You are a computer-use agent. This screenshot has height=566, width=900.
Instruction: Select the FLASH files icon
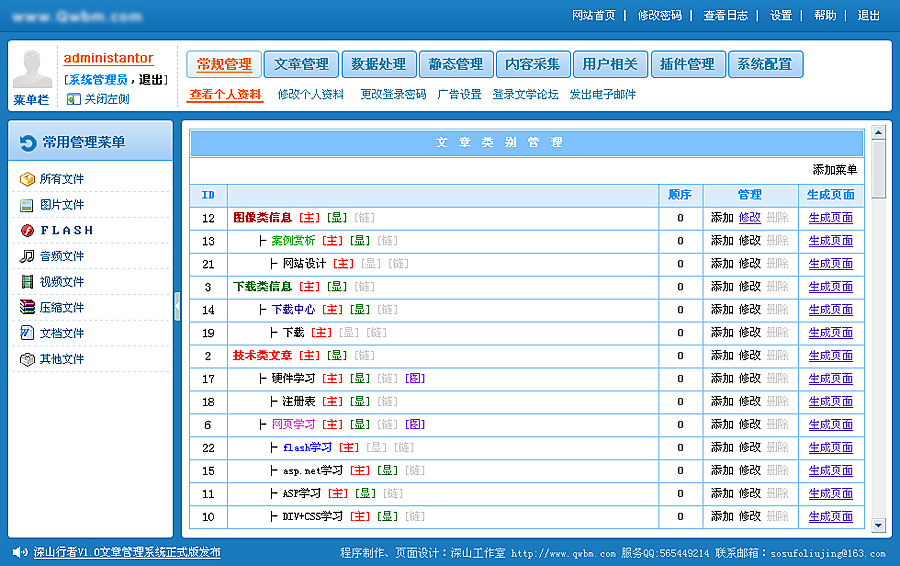coord(27,230)
